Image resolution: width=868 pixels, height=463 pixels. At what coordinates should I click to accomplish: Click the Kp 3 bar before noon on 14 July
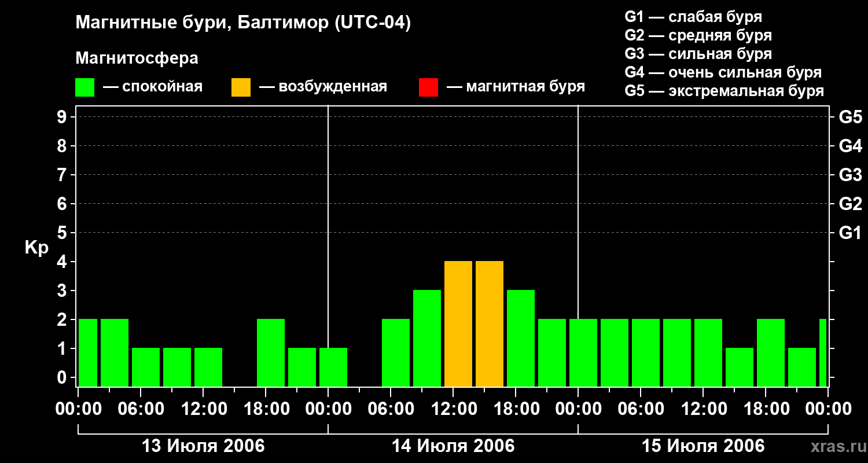pos(427,339)
